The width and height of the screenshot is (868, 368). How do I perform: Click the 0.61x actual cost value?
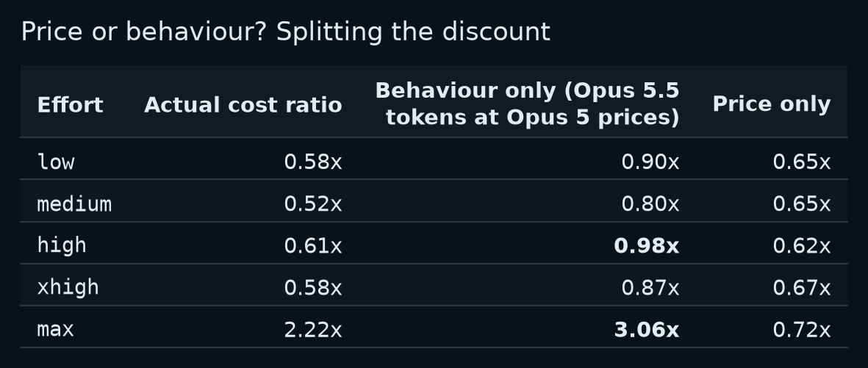(x=313, y=246)
